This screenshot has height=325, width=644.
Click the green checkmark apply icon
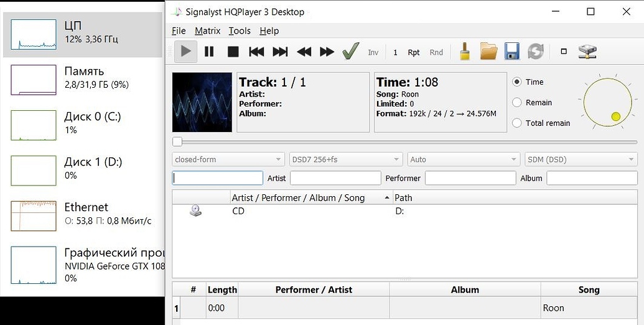351,52
